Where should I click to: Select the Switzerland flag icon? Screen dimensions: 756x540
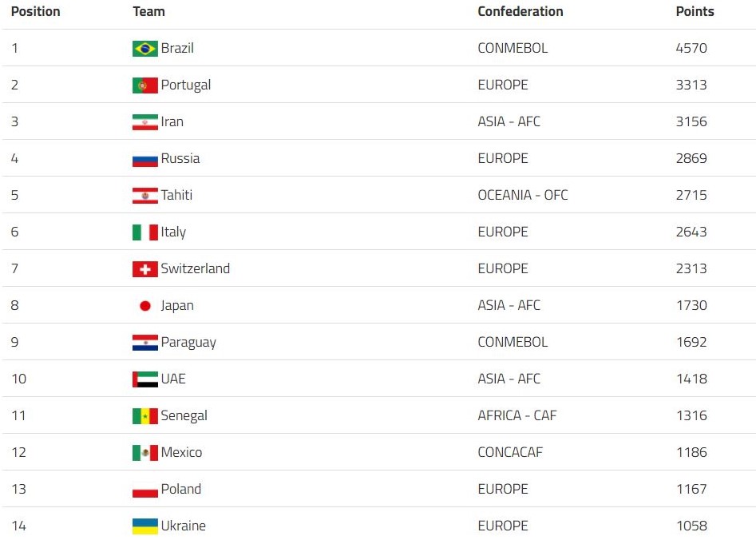tap(145, 269)
